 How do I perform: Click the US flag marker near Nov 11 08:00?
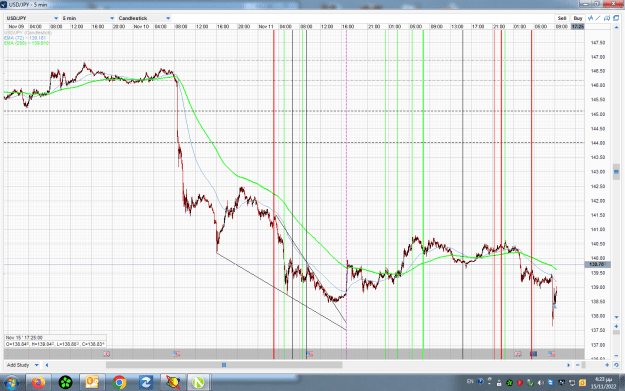click(x=309, y=354)
